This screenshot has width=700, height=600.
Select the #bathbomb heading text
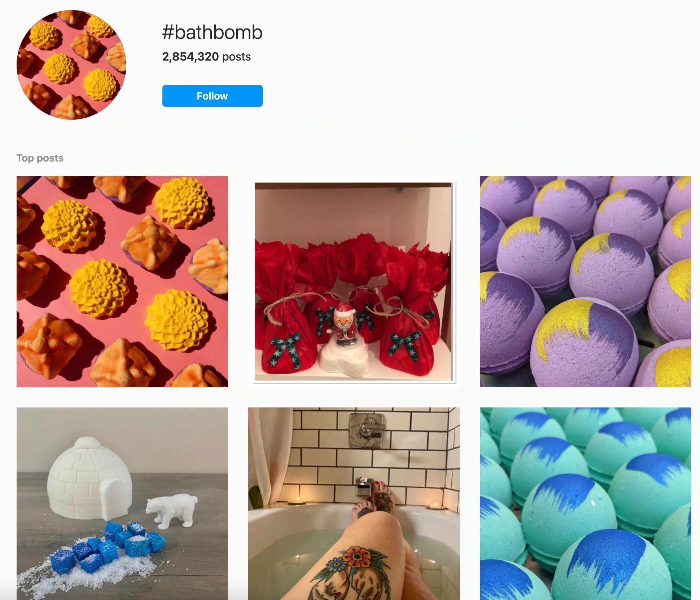[212, 32]
